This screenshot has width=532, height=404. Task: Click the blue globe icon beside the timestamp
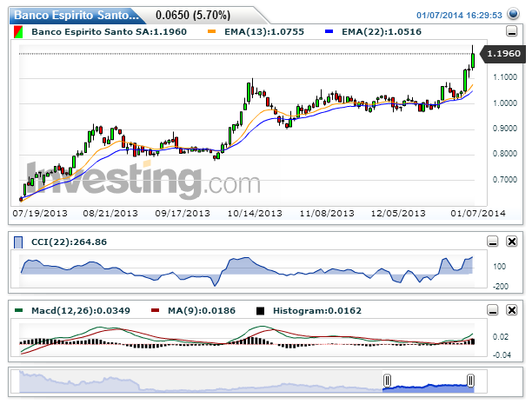(513, 14)
